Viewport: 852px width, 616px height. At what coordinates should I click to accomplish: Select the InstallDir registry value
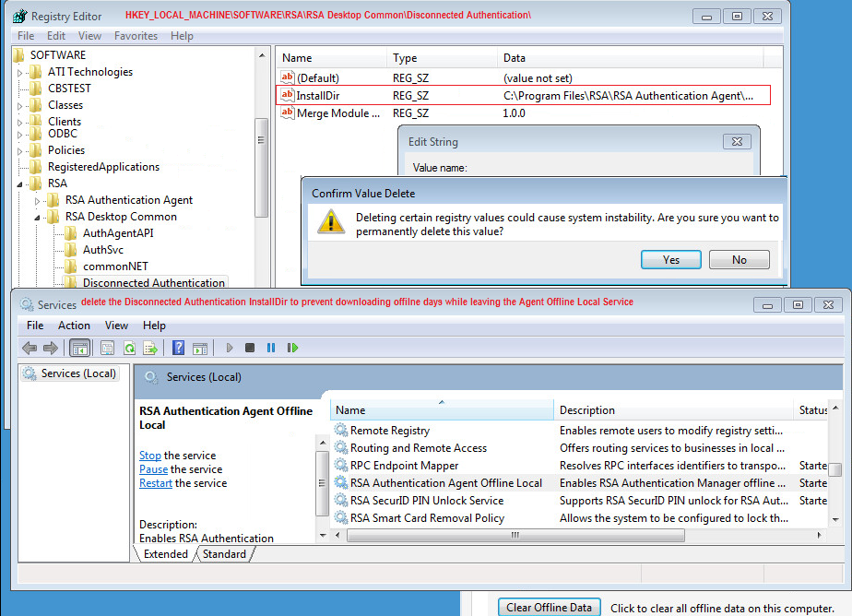tap(317, 95)
